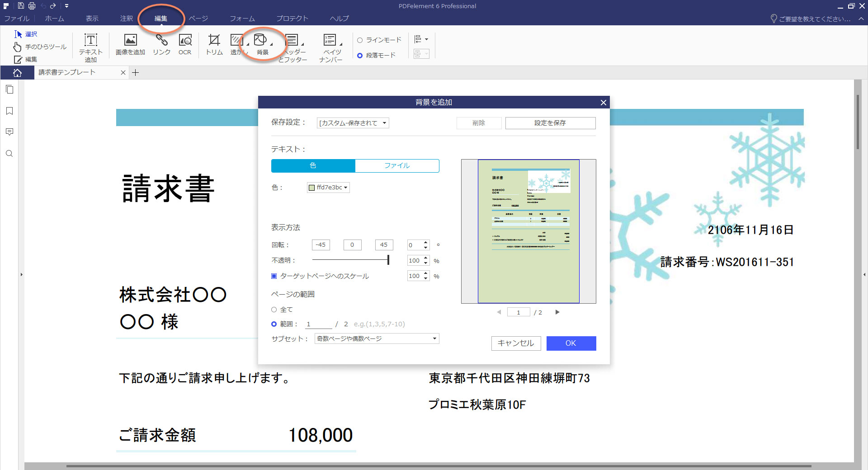Open the ホーム tab

coord(54,19)
